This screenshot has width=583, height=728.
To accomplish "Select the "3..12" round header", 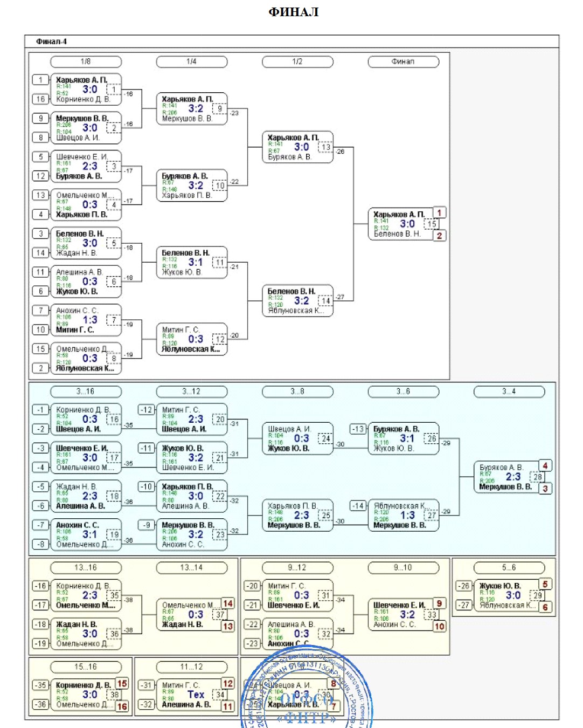I will point(191,392).
